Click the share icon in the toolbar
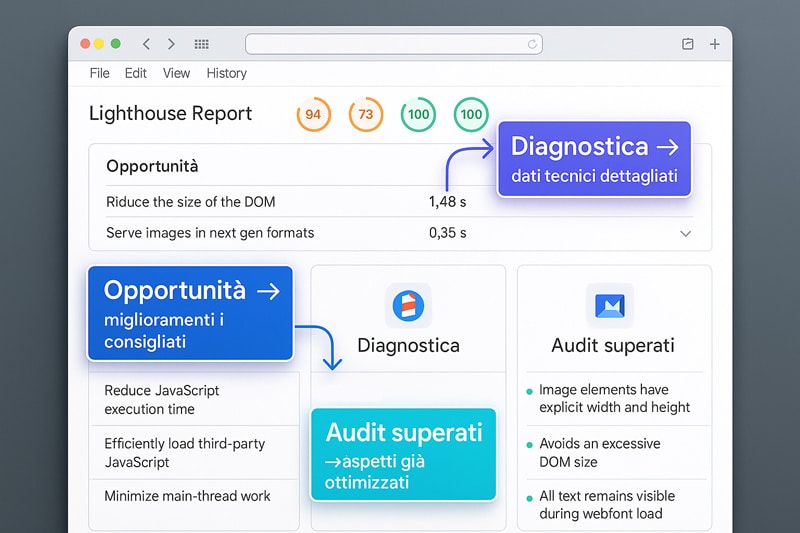The width and height of the screenshot is (800, 533). (688, 44)
